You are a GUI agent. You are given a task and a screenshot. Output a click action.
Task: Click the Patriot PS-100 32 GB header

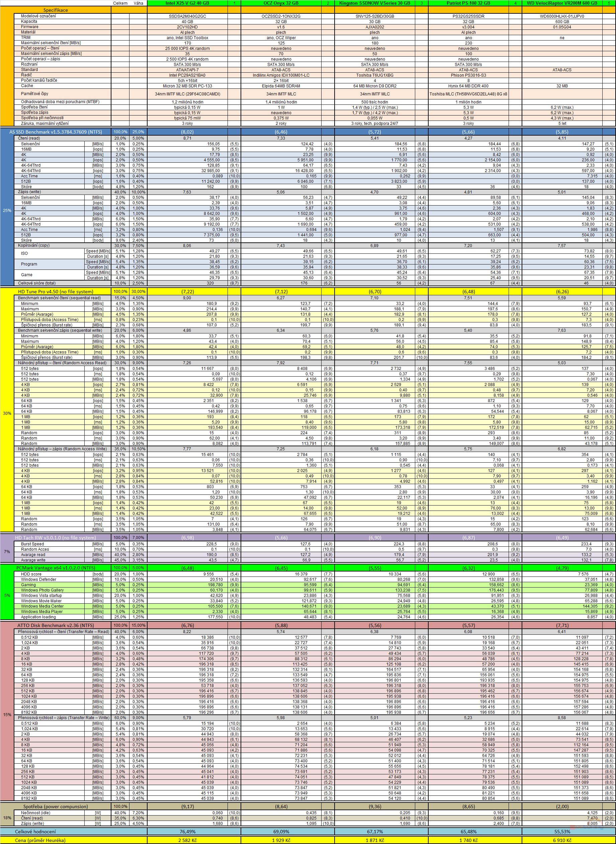(468, 3)
